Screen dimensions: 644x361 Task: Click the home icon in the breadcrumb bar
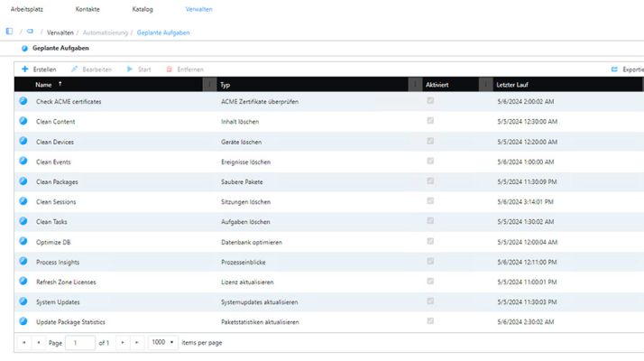(30, 32)
